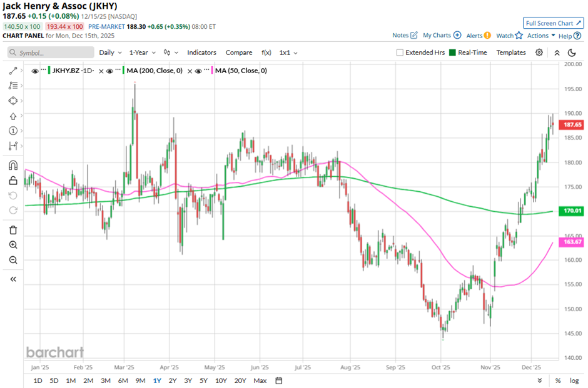
Task: Open the 1x1 grid layout dropdown
Action: point(288,53)
